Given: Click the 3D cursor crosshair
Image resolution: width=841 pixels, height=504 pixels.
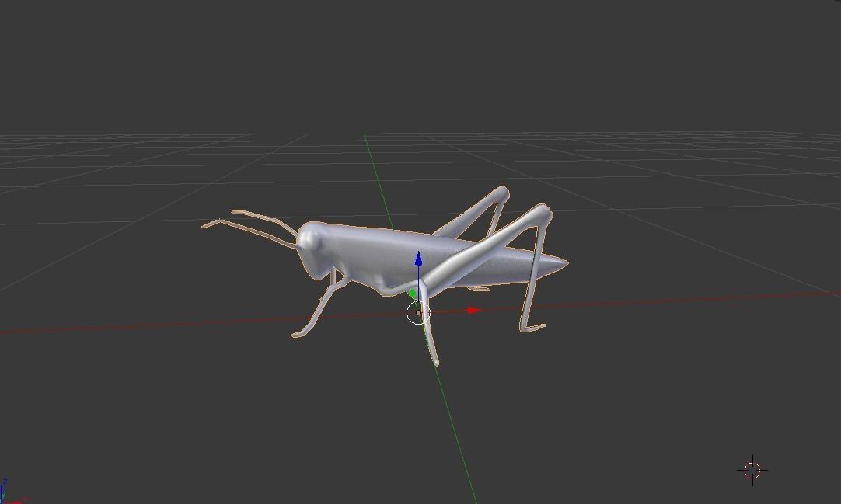Looking at the screenshot, I should point(752,471).
